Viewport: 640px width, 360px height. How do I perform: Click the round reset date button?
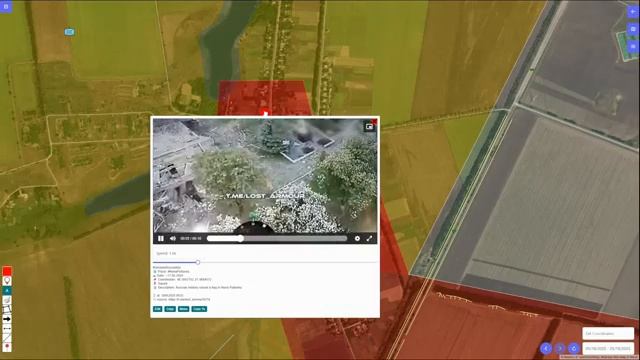tap(574, 348)
